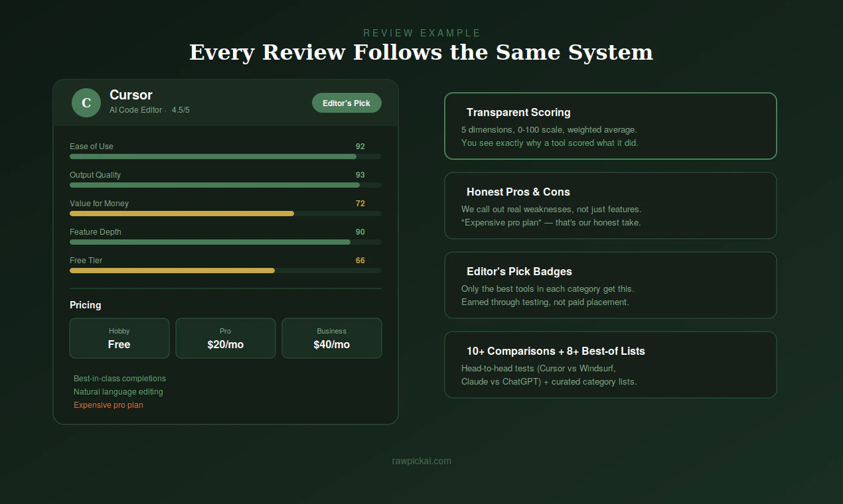Viewport: 843px width, 504px height.
Task: Select the Hobby Free pricing box
Action: coord(119,338)
